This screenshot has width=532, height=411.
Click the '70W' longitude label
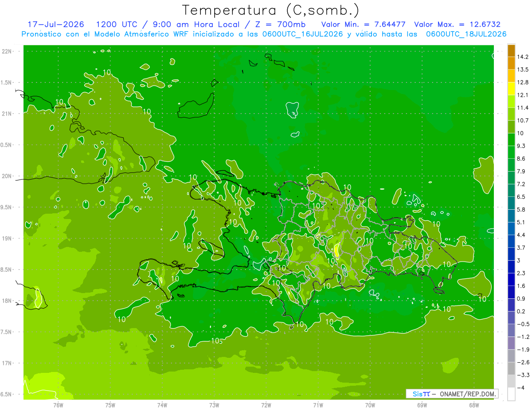coord(370,405)
